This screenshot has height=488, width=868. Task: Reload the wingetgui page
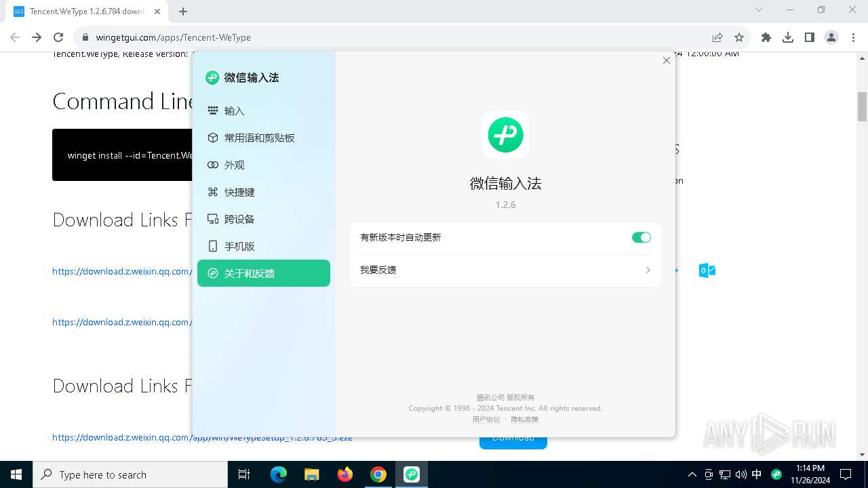coord(58,37)
